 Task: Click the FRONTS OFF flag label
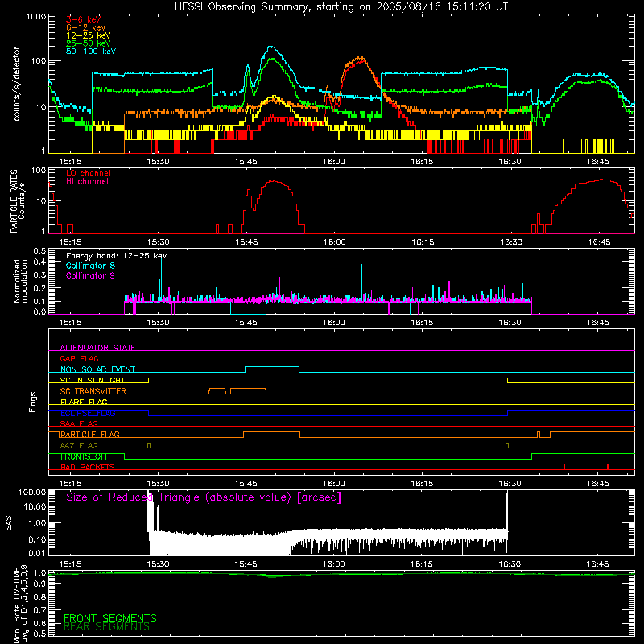tap(85, 456)
